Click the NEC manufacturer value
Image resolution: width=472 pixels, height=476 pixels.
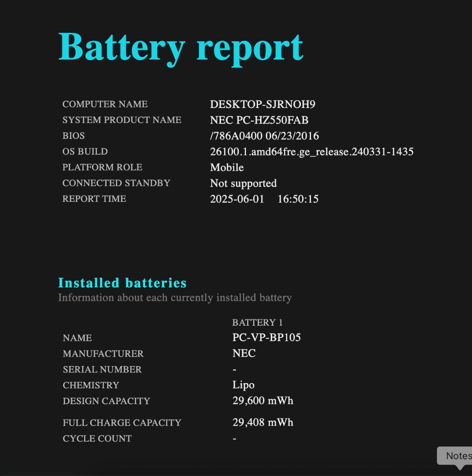[x=244, y=353]
